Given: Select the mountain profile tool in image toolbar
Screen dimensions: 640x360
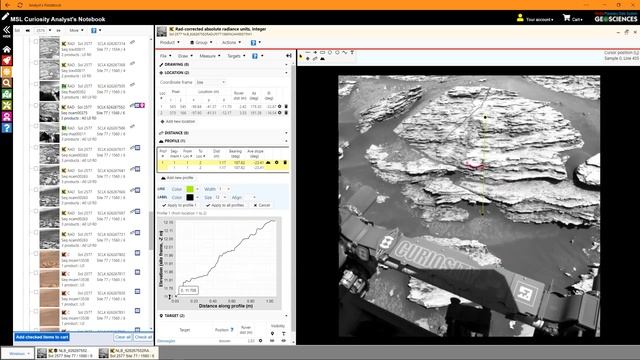Looking at the screenshot, I should 322,59.
